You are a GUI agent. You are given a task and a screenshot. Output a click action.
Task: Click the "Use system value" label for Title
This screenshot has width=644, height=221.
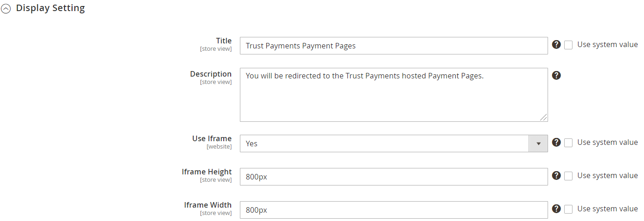607,45
